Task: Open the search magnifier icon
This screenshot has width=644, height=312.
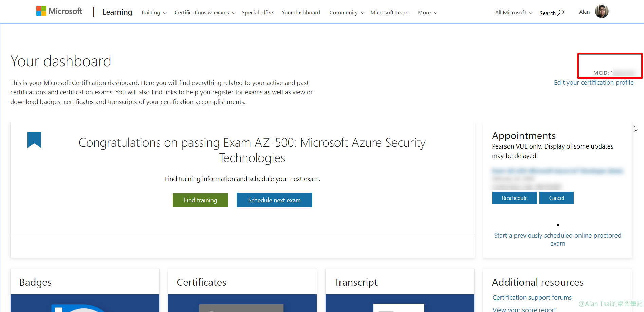Action: pyautogui.click(x=561, y=13)
